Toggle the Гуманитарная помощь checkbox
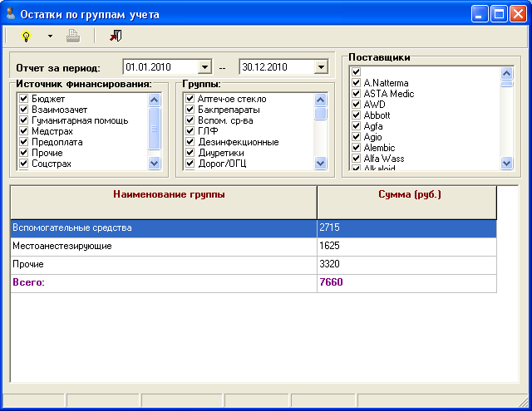Viewport: 532px width, 411px height. tap(24, 121)
